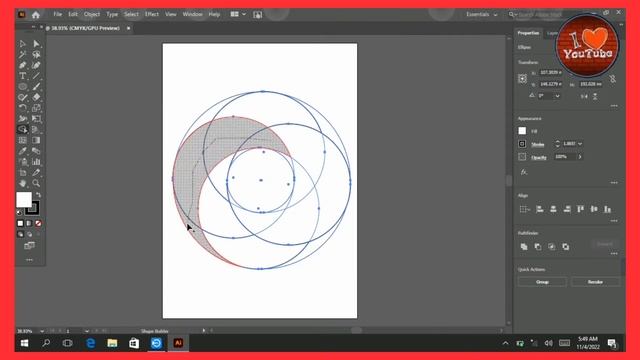The width and height of the screenshot is (640, 360).
Task: Toggle Flip Horizontally in Transform
Action: coord(584,96)
